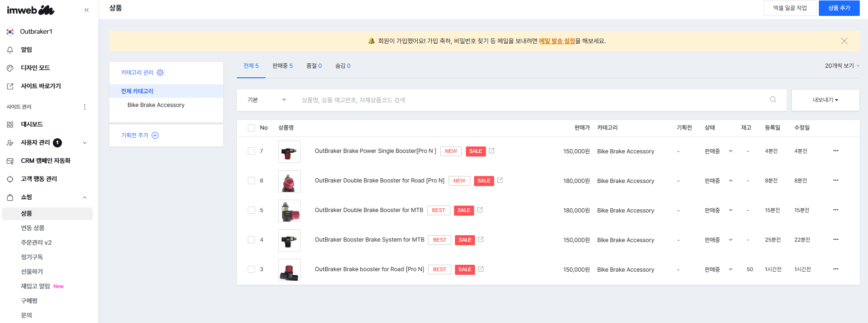Click the 엑셀 일괄 작업 button
Screen dimensions: 868x323
(790, 8)
